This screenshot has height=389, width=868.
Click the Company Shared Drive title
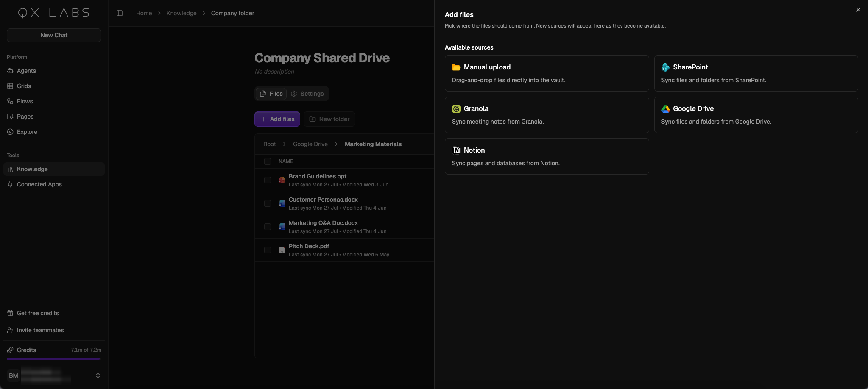click(x=322, y=58)
